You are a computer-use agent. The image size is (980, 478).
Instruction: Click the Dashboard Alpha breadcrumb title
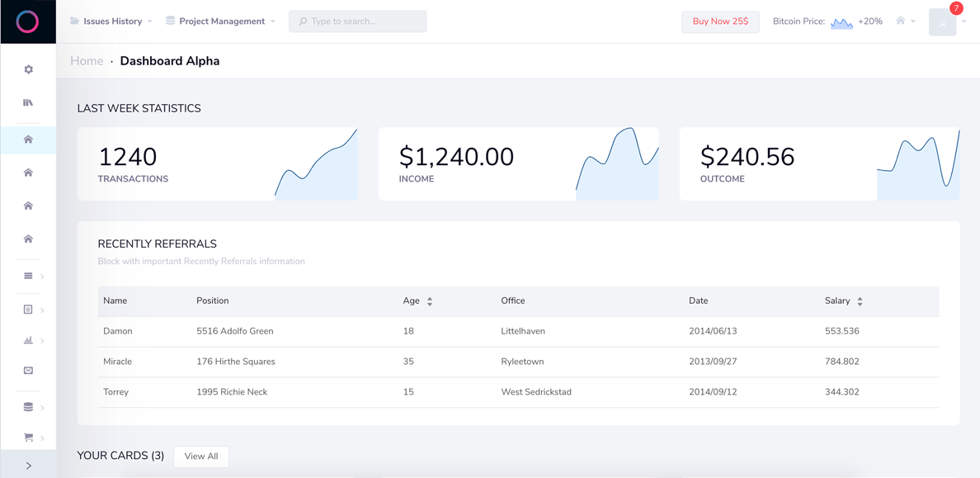point(170,61)
